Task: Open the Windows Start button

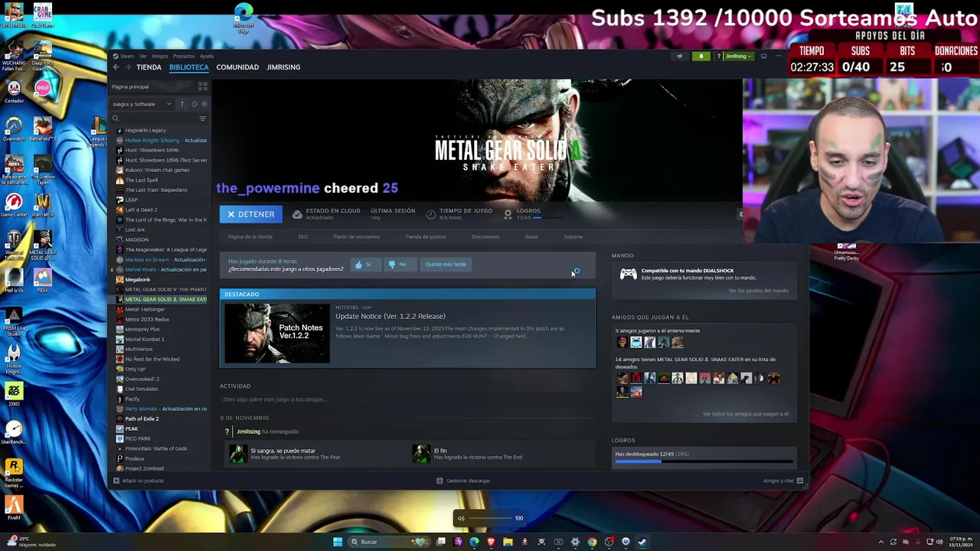Action: point(338,542)
